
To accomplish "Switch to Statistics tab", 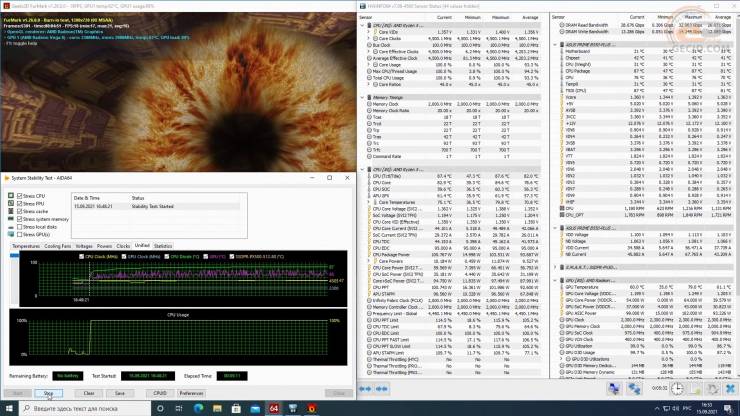I will [x=163, y=246].
